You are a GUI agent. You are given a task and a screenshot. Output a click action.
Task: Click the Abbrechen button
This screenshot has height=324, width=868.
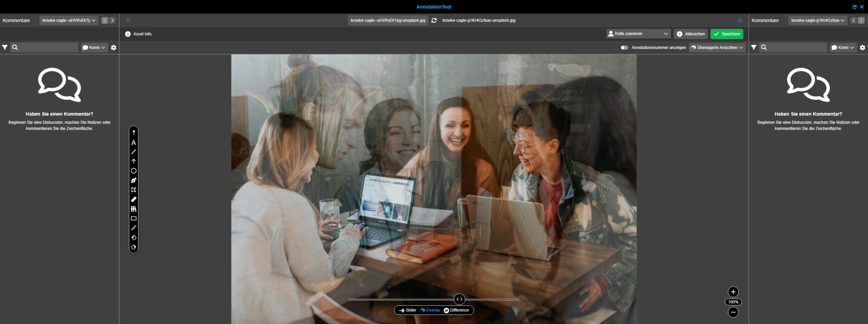(691, 34)
